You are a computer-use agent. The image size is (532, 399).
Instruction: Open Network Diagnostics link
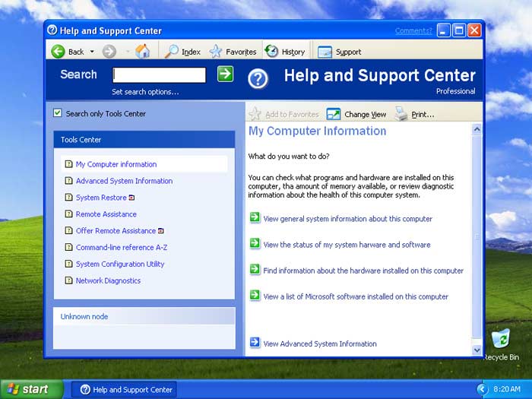click(x=108, y=280)
